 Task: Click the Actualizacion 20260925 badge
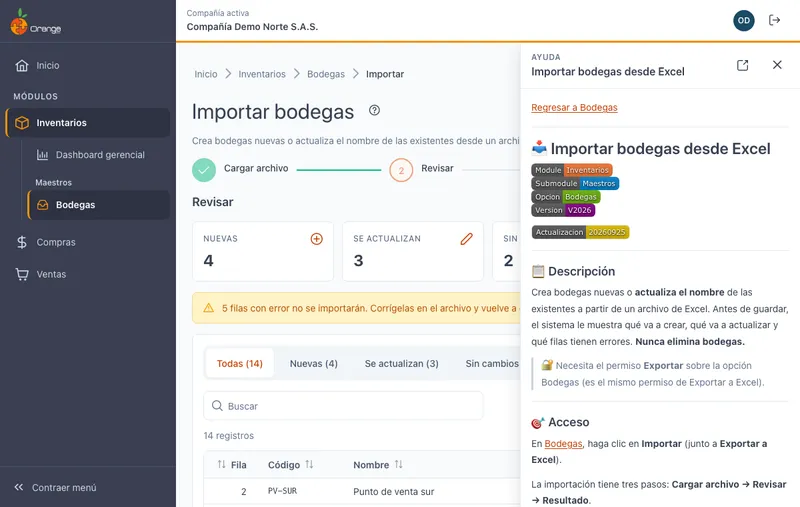(x=580, y=232)
